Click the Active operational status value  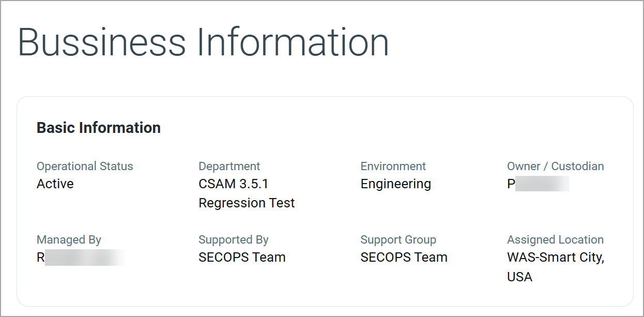pos(55,184)
